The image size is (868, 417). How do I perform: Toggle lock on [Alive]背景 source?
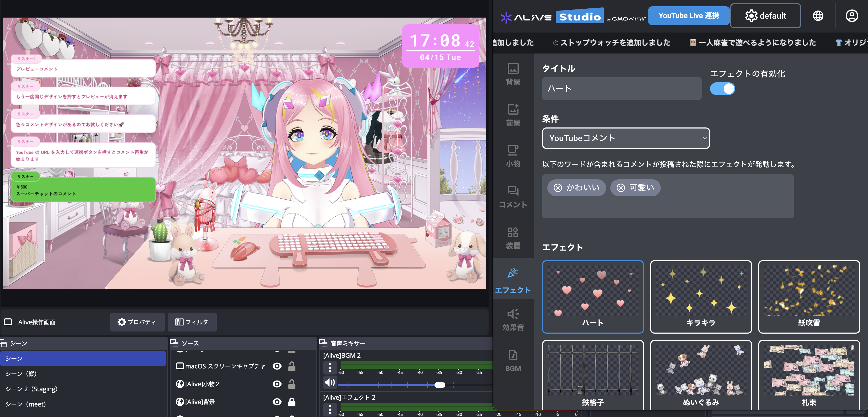(292, 402)
